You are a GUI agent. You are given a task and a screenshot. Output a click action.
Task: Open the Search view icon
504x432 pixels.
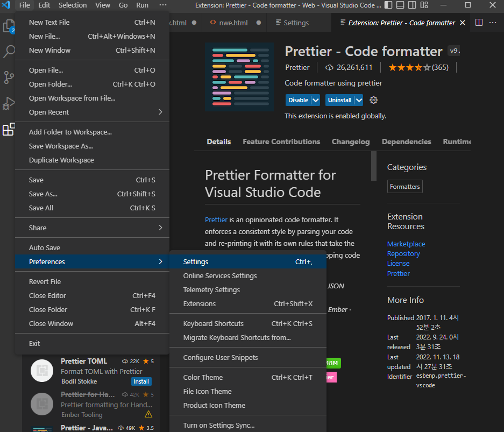click(x=9, y=51)
